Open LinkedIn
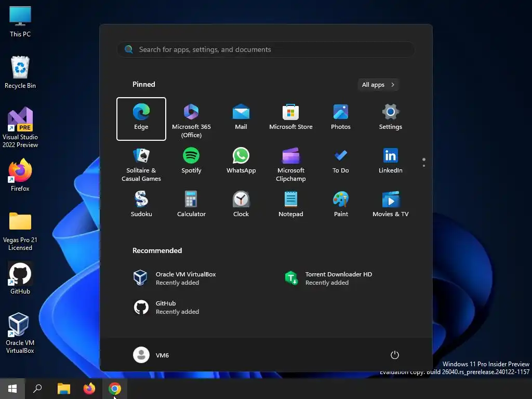 (x=391, y=161)
